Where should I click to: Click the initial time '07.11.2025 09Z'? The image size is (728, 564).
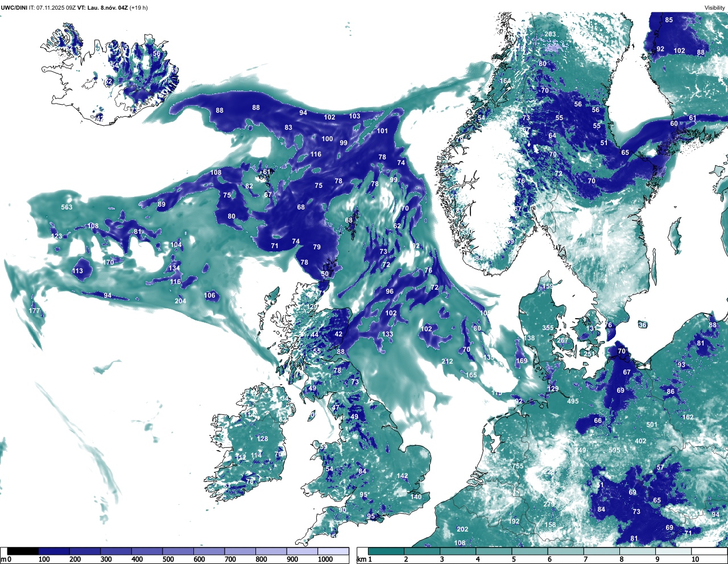pos(56,8)
